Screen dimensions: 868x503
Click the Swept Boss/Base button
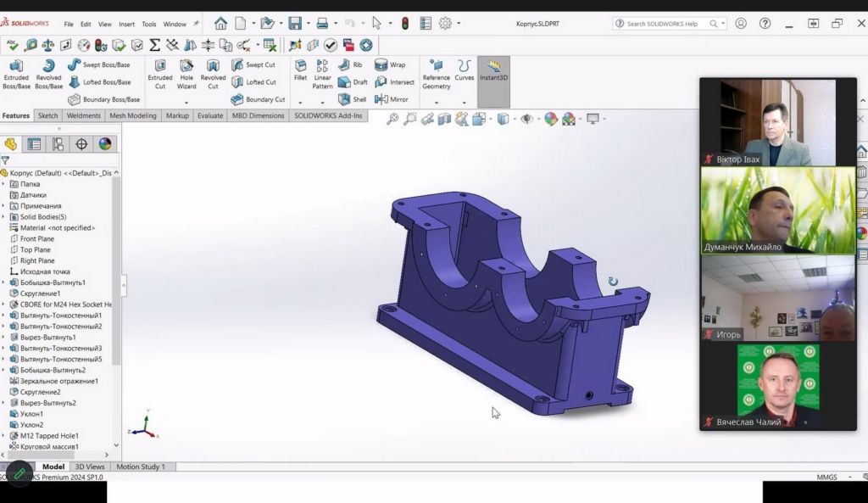click(x=99, y=64)
